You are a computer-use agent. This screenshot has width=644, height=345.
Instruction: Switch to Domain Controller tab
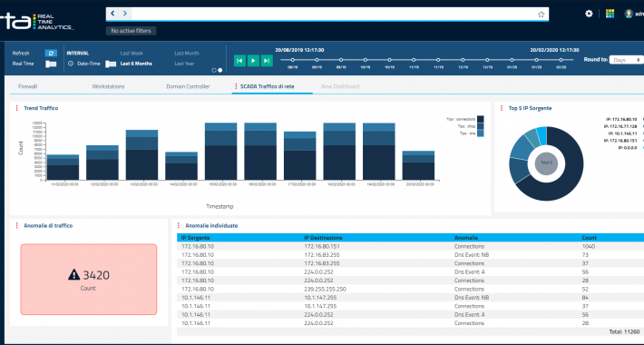tap(188, 86)
